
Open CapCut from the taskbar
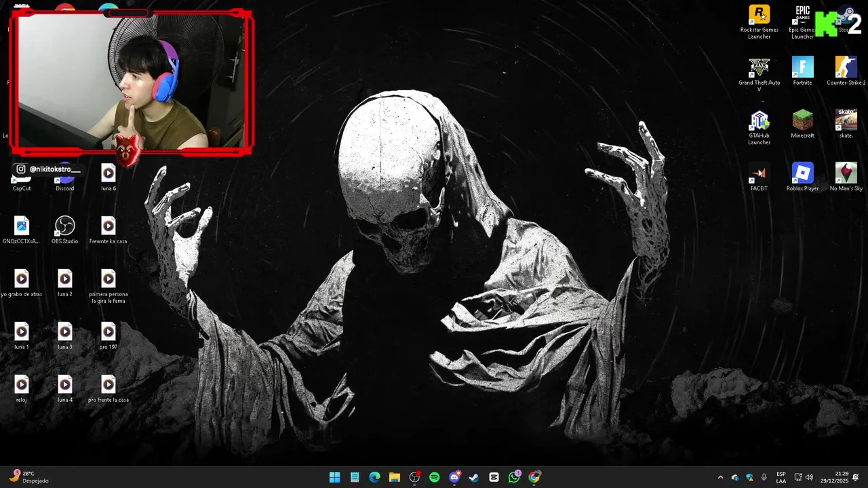pyautogui.click(x=494, y=477)
